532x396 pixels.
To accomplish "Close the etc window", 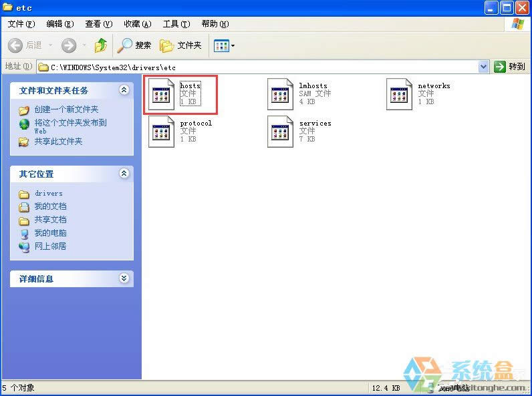I will coord(523,8).
